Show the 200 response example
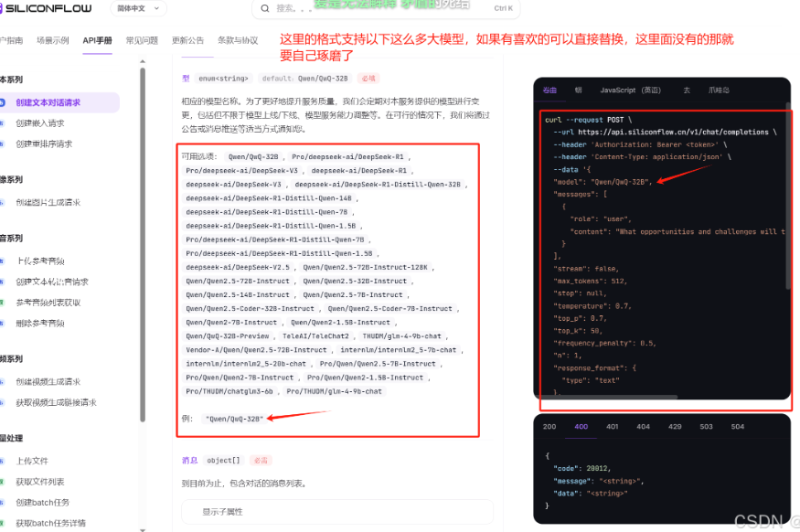Viewport: 800px width, 532px height. pos(549,426)
